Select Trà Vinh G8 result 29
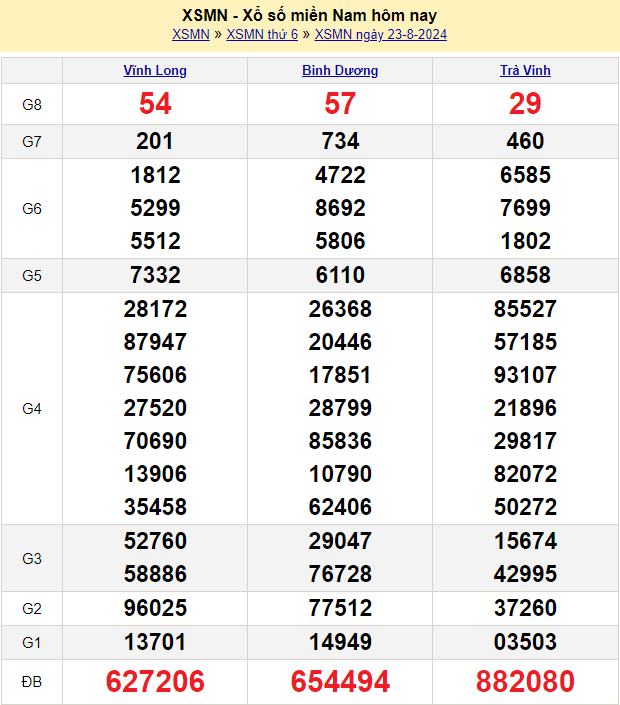 (x=525, y=104)
